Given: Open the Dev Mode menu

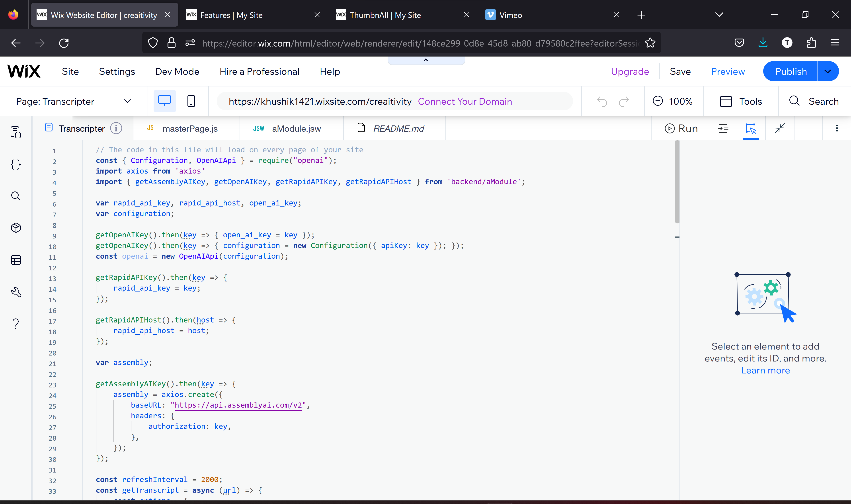Looking at the screenshot, I should click(x=177, y=71).
